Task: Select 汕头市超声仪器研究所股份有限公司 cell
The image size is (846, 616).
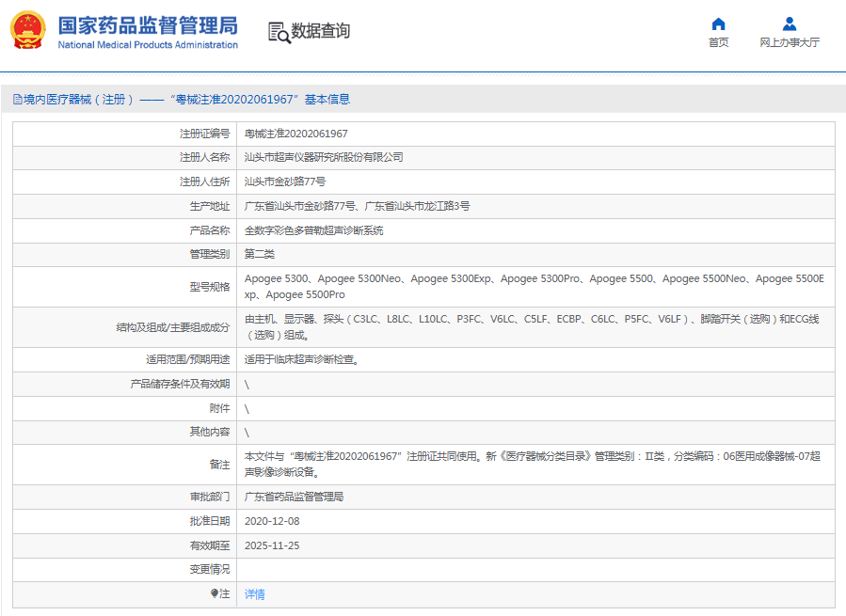Action: [x=324, y=157]
